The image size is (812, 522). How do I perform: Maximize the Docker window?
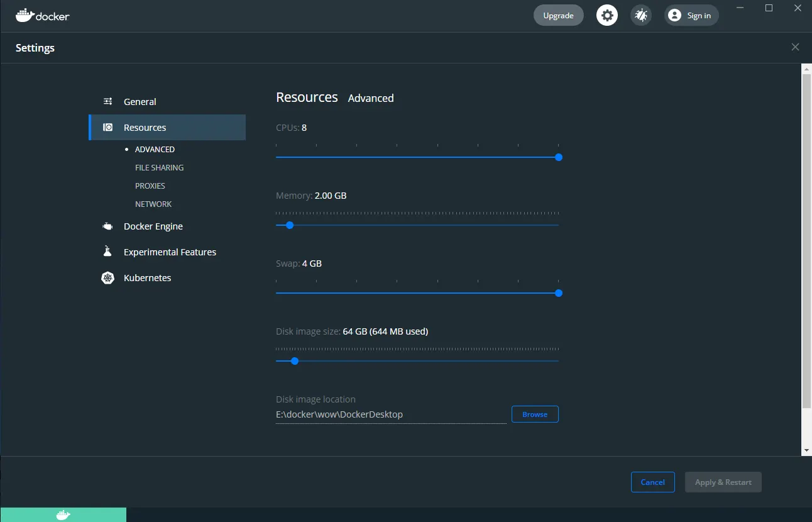(x=769, y=8)
